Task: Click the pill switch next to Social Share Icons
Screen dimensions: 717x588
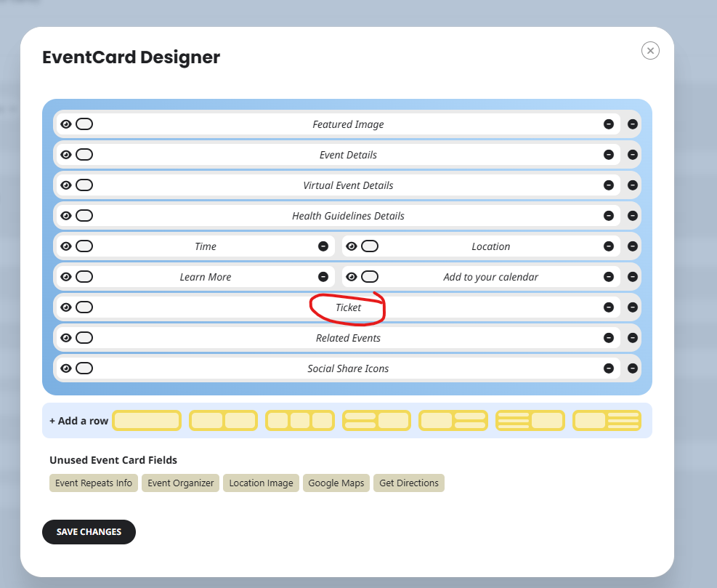Action: 84,368
